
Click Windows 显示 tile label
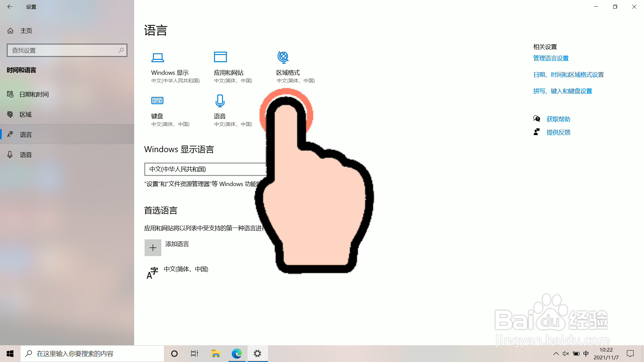[x=170, y=73]
